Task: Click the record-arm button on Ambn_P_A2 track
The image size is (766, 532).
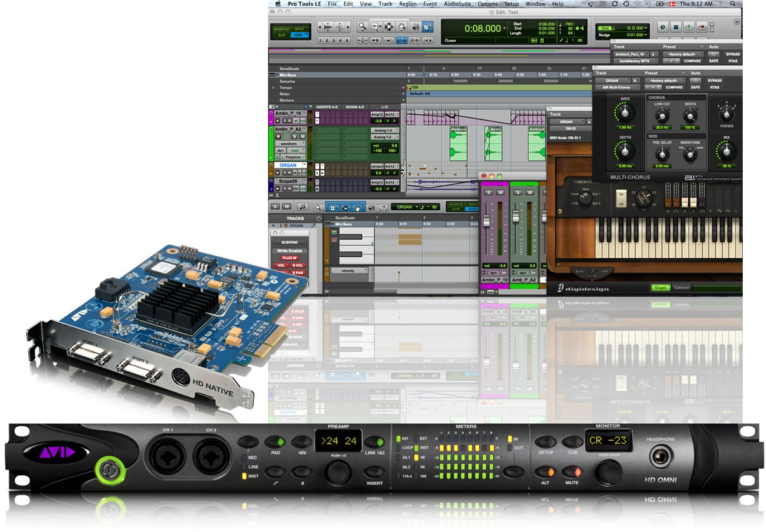Action: 278,136
